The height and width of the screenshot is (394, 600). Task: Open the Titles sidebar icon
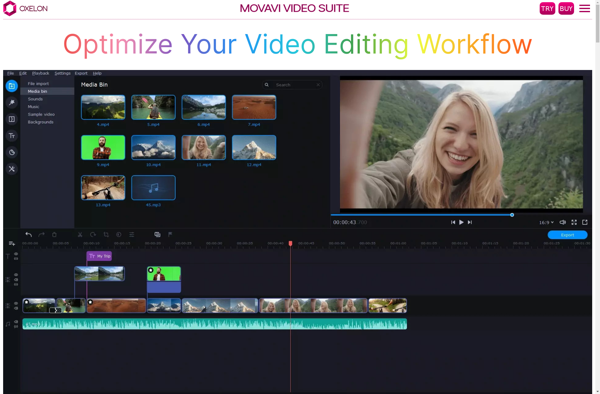click(11, 136)
